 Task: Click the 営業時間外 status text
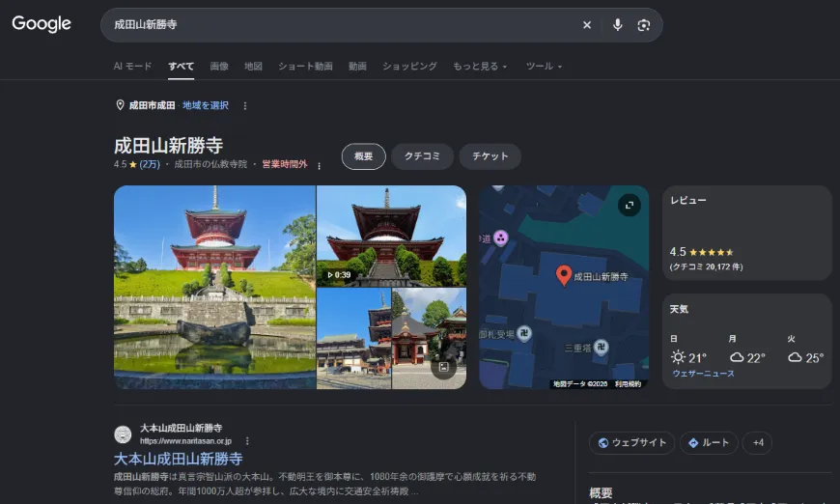(x=285, y=164)
